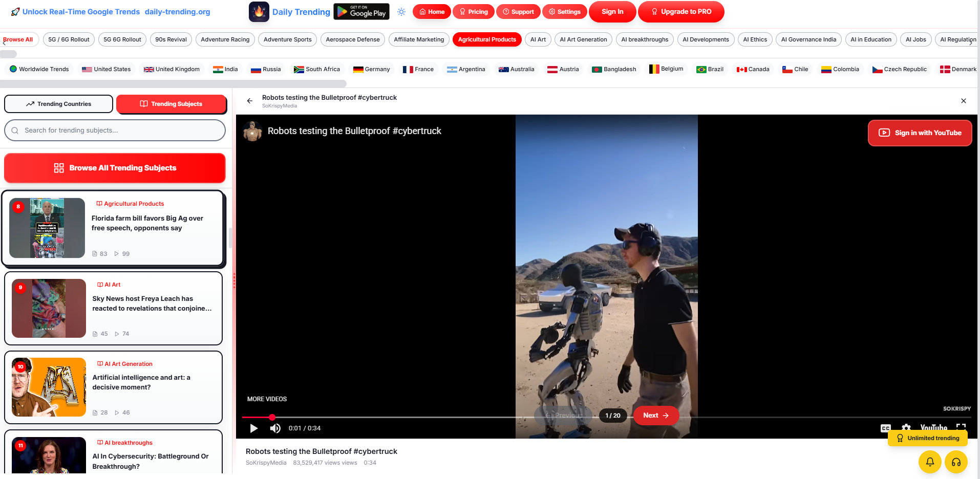Click the Sign In button
The image size is (980, 479).
pyautogui.click(x=612, y=12)
